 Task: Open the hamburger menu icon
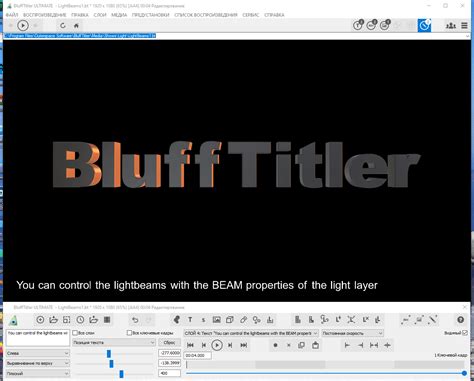pyautogui.click(x=464, y=25)
